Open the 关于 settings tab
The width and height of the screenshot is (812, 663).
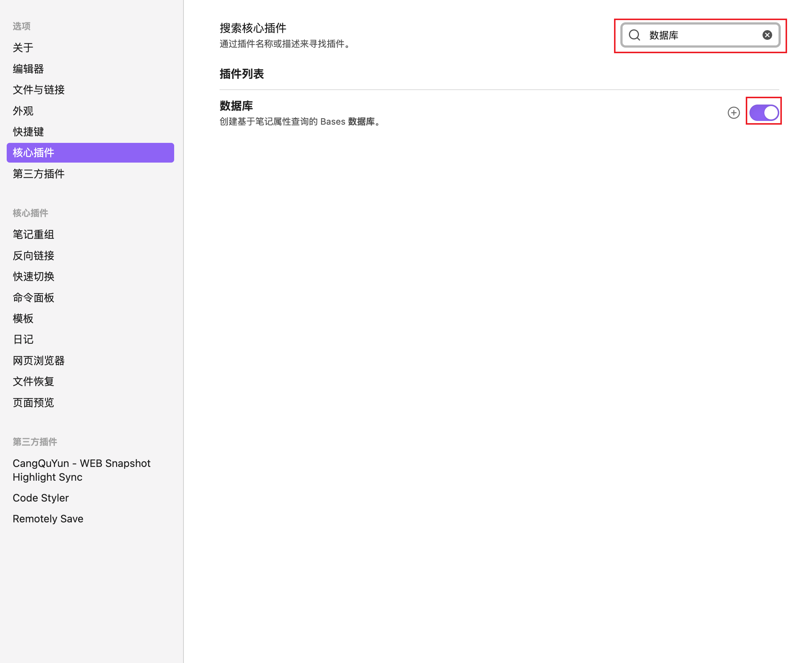pyautogui.click(x=23, y=48)
